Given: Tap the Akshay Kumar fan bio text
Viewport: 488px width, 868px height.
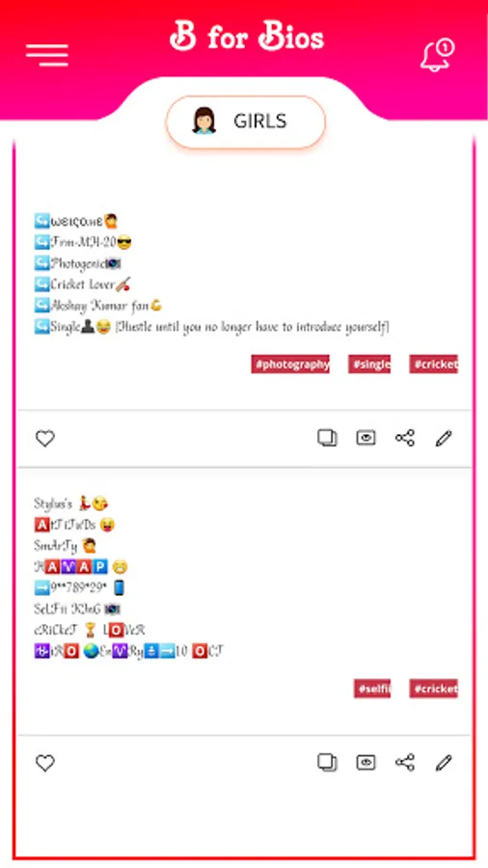Looking at the screenshot, I should [98, 305].
